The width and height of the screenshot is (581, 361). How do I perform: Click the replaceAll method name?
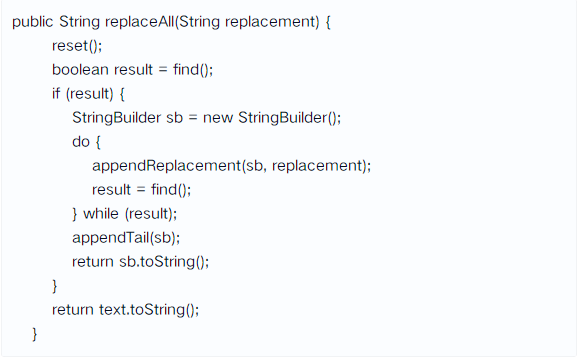139,22
